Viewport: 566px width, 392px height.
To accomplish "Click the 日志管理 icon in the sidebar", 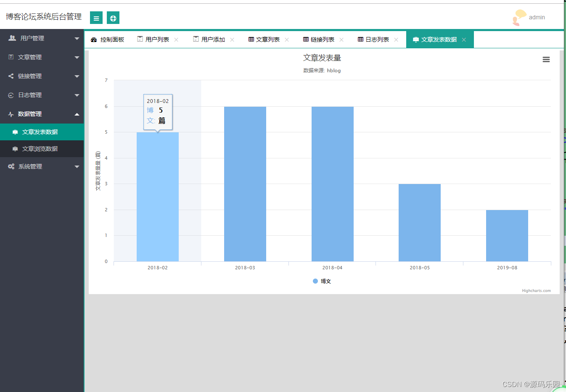I will click(10, 95).
